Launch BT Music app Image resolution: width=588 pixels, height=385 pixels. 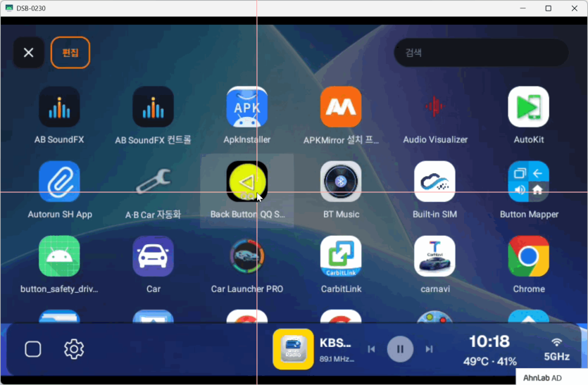click(341, 182)
